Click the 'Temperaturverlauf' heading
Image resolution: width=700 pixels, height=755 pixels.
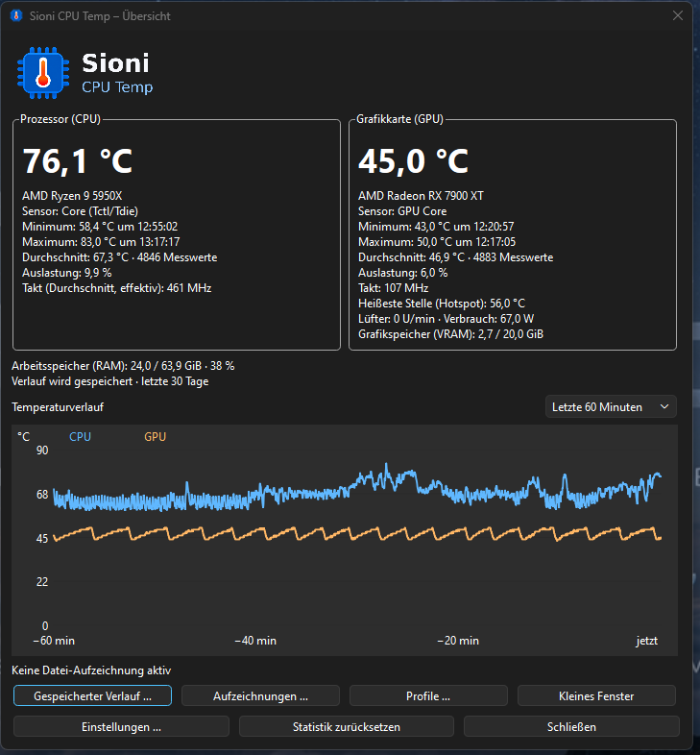[x=58, y=407]
